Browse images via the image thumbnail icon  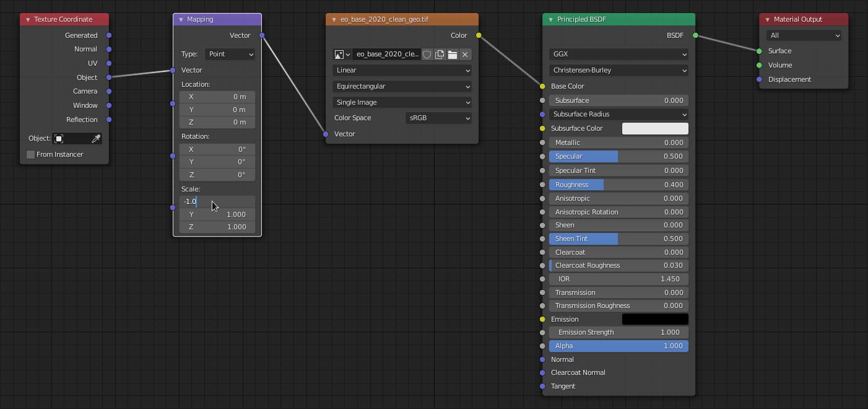click(340, 55)
